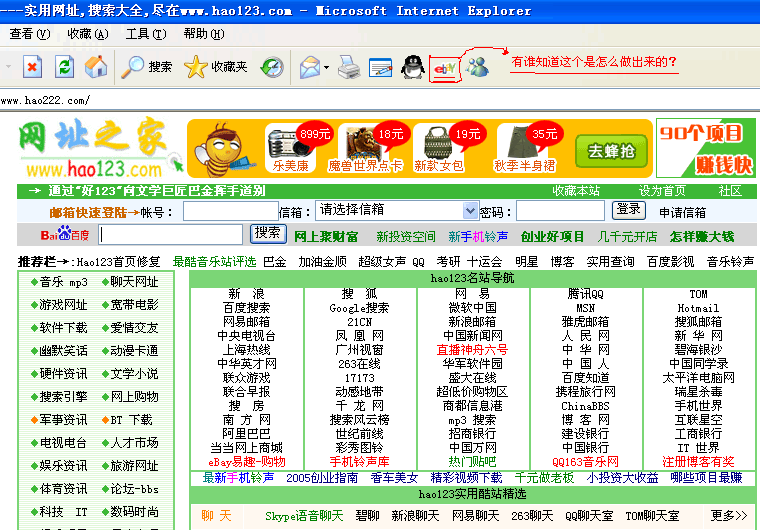This screenshot has height=530, width=760.
Task: Expand the Mail icon dropdown arrow
Action: pos(326,67)
